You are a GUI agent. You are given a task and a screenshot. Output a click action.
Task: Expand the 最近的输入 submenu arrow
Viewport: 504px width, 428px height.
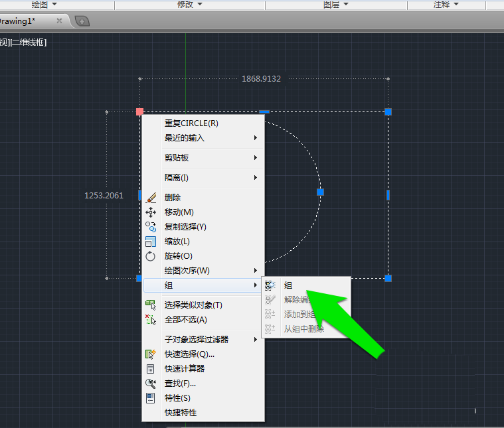pos(256,138)
